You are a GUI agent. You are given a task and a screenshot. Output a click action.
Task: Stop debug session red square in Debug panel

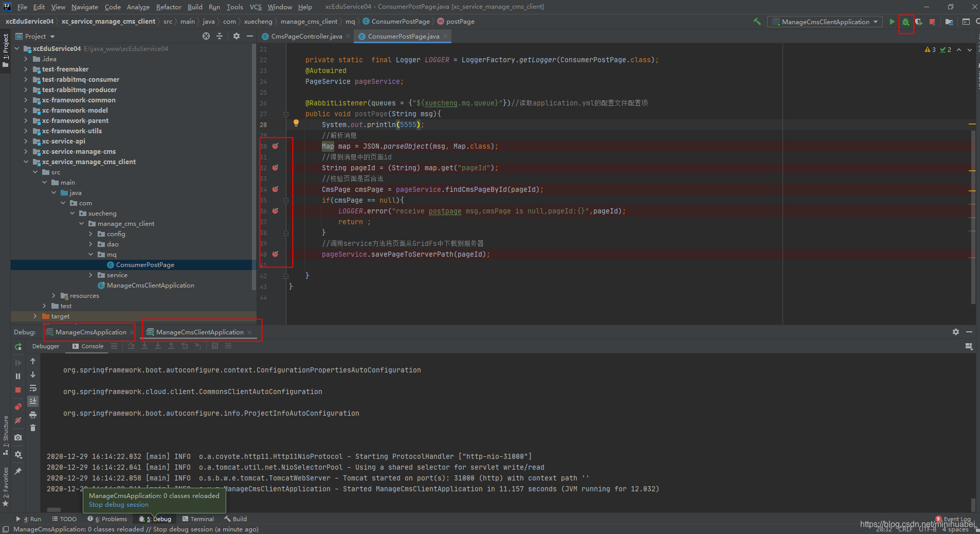18,390
